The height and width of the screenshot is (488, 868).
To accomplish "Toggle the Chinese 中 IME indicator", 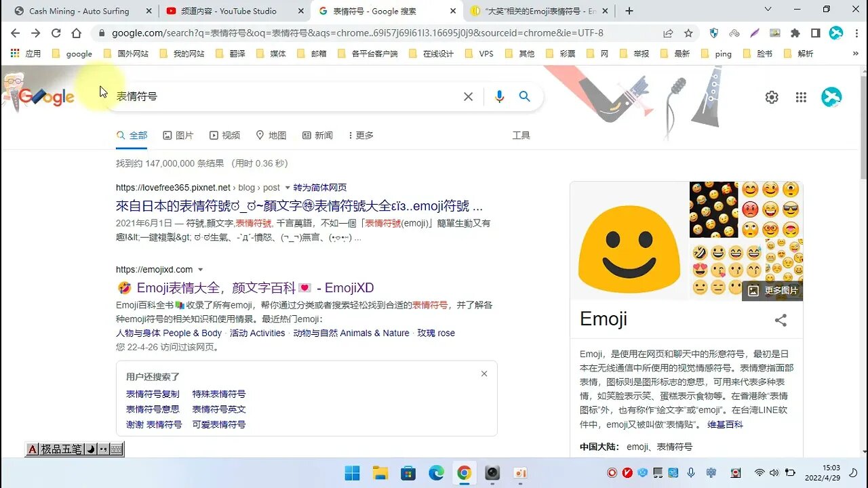I will 711,472.
